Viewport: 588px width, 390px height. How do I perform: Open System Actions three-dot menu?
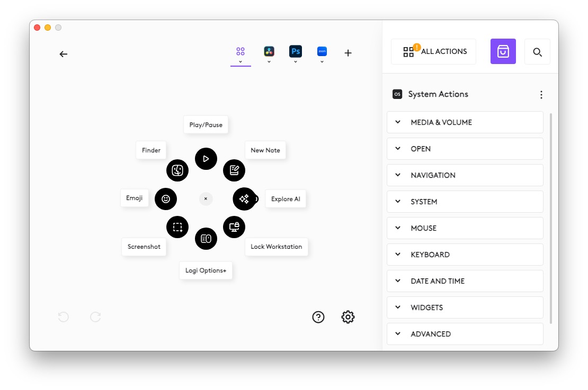(541, 95)
